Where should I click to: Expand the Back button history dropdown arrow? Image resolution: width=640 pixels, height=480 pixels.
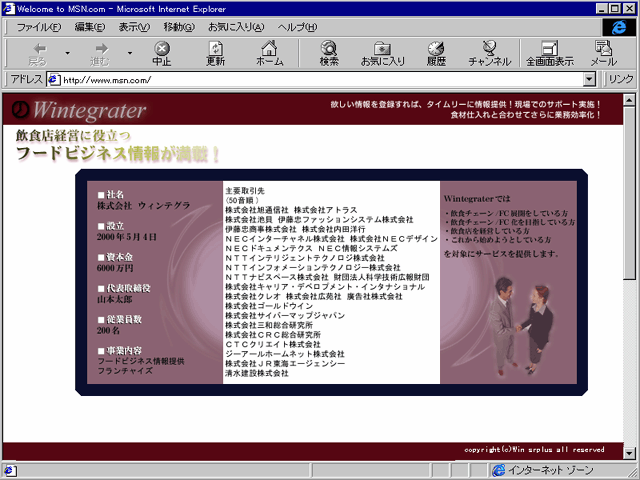click(x=67, y=53)
